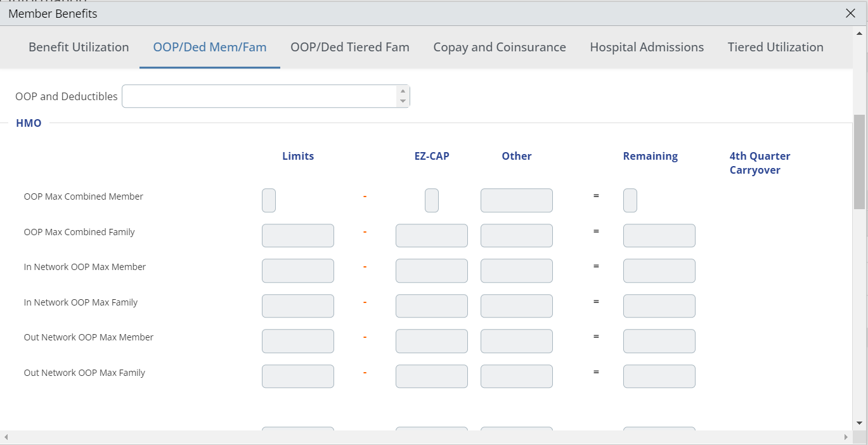Open the OOP/Ded Tiered Fam tab
This screenshot has height=445, width=868.
tap(349, 48)
